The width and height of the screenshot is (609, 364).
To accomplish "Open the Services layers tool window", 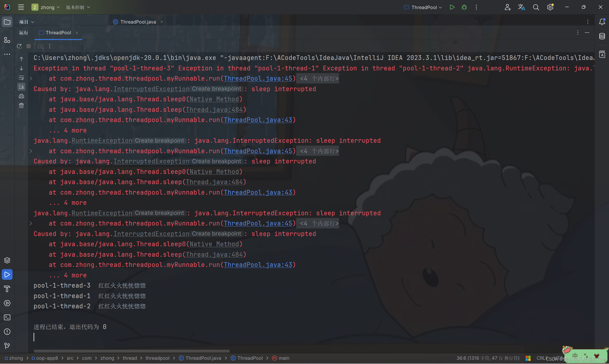I will [x=7, y=260].
